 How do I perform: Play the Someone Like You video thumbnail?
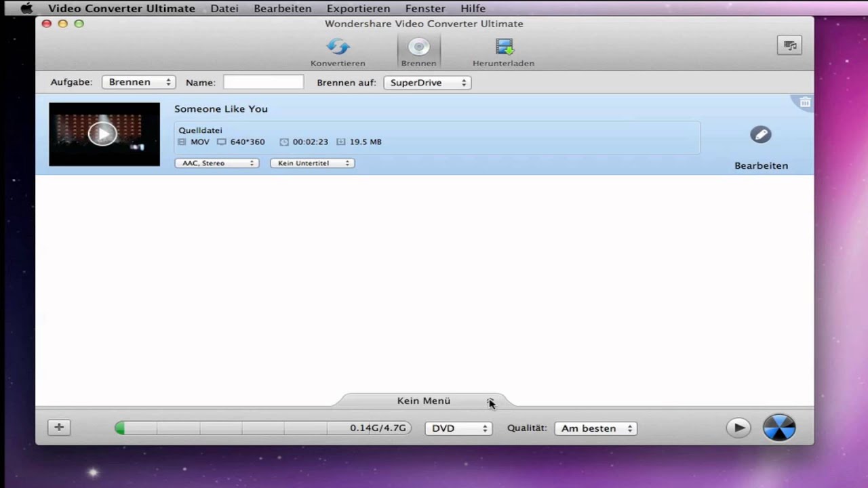tap(103, 134)
